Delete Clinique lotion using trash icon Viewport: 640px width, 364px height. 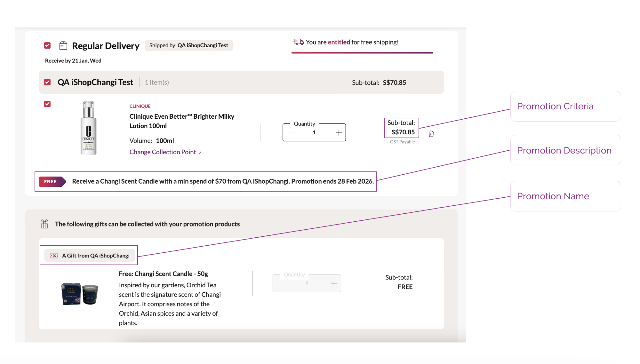431,134
